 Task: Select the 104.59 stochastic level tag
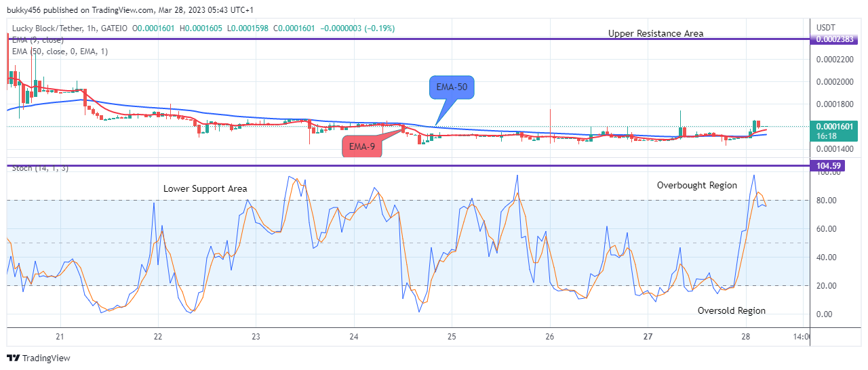coord(827,165)
